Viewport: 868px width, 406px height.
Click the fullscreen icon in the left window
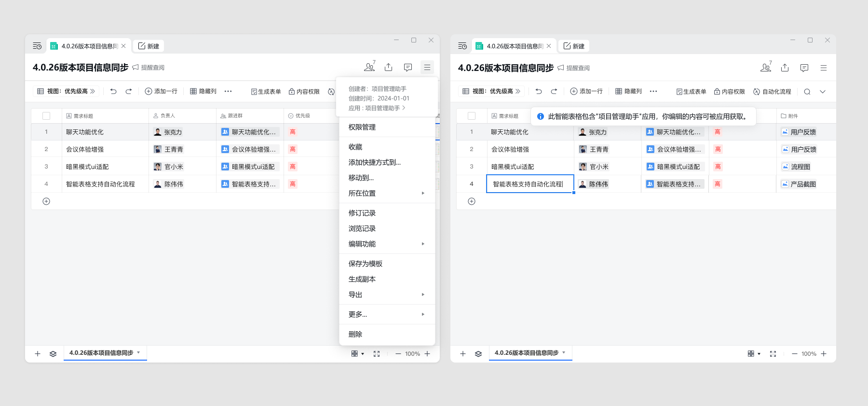377,354
